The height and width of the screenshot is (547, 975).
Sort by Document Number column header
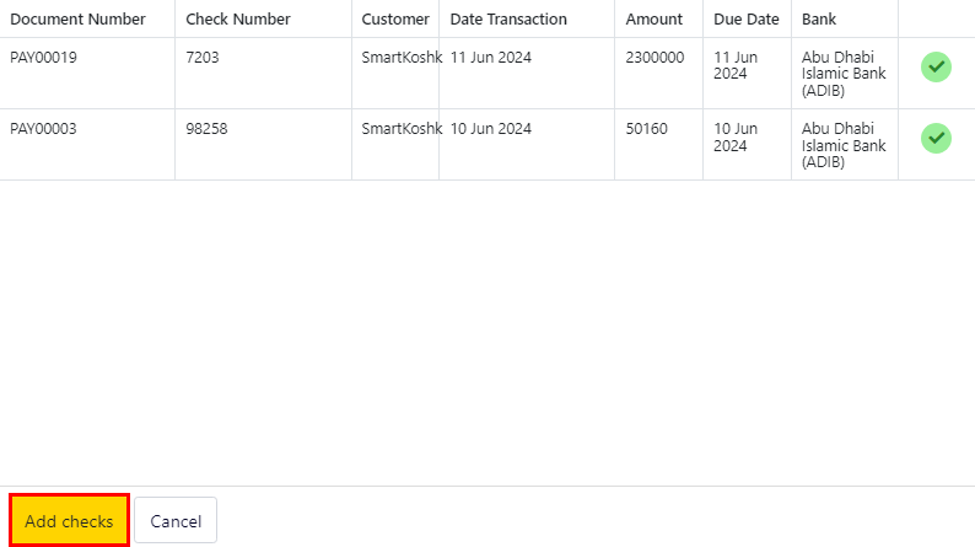pyautogui.click(x=78, y=19)
